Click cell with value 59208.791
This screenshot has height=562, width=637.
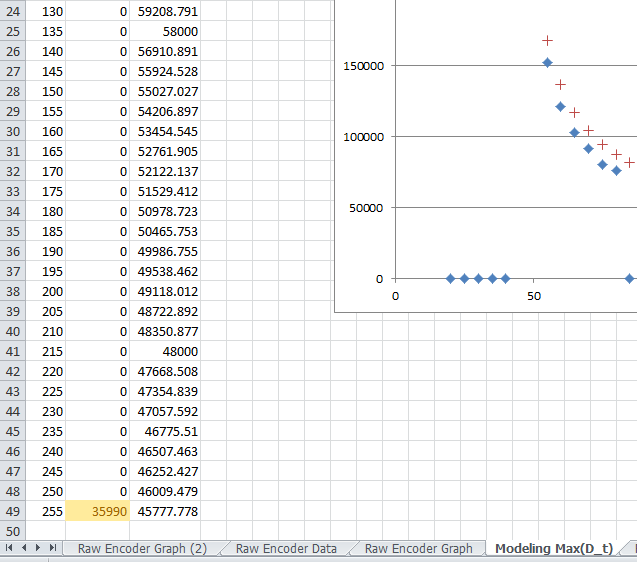[165, 11]
